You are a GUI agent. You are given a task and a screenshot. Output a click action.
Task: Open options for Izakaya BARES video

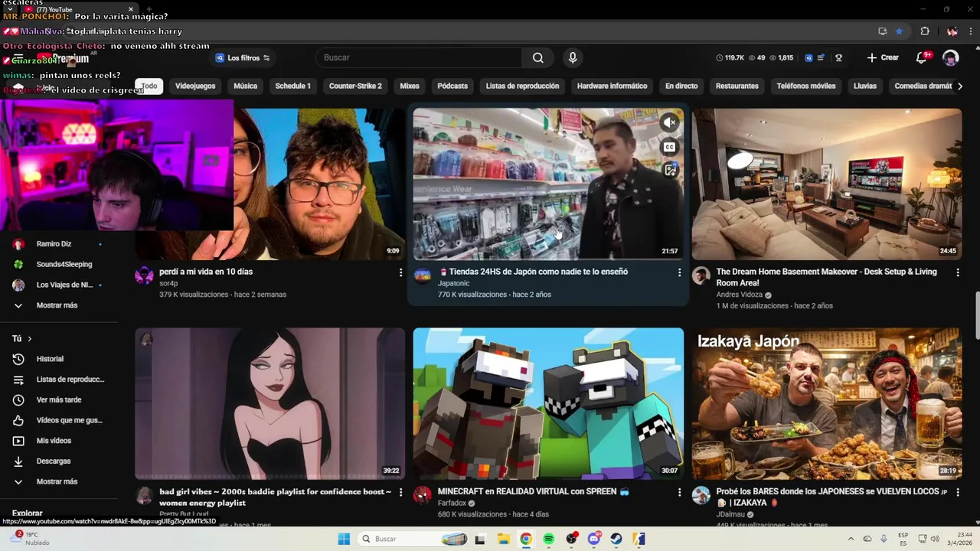(957, 493)
